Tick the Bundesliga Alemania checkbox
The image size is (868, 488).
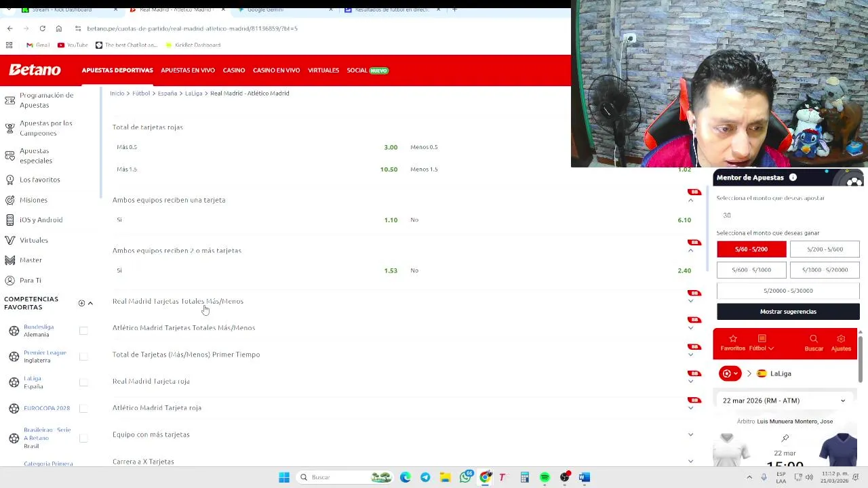[x=83, y=331]
